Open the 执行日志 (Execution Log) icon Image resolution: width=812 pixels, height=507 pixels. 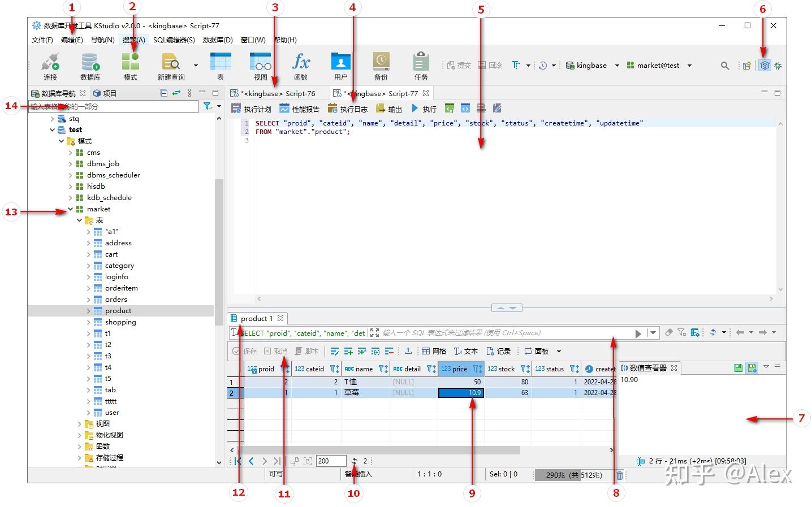click(x=348, y=109)
